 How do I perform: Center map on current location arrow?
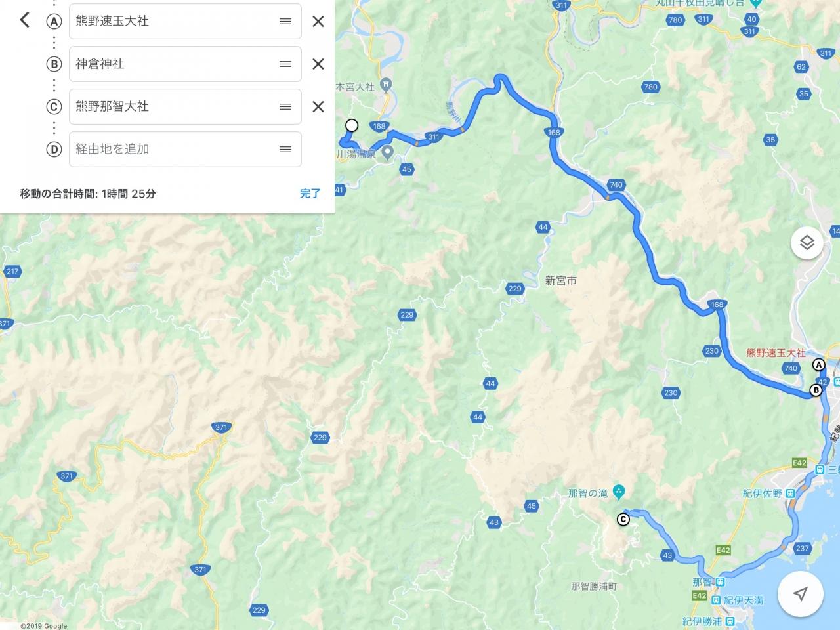800,595
